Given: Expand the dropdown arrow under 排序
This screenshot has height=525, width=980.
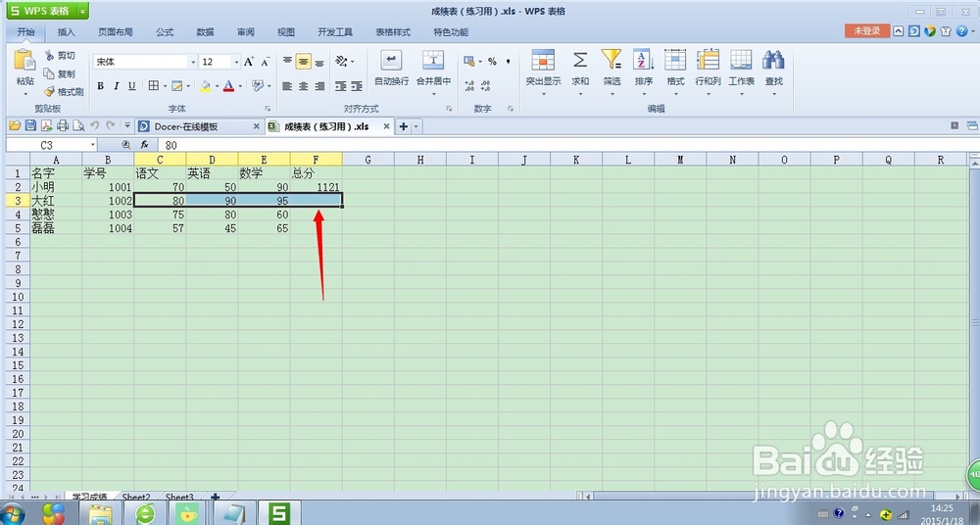Looking at the screenshot, I should coord(644,94).
